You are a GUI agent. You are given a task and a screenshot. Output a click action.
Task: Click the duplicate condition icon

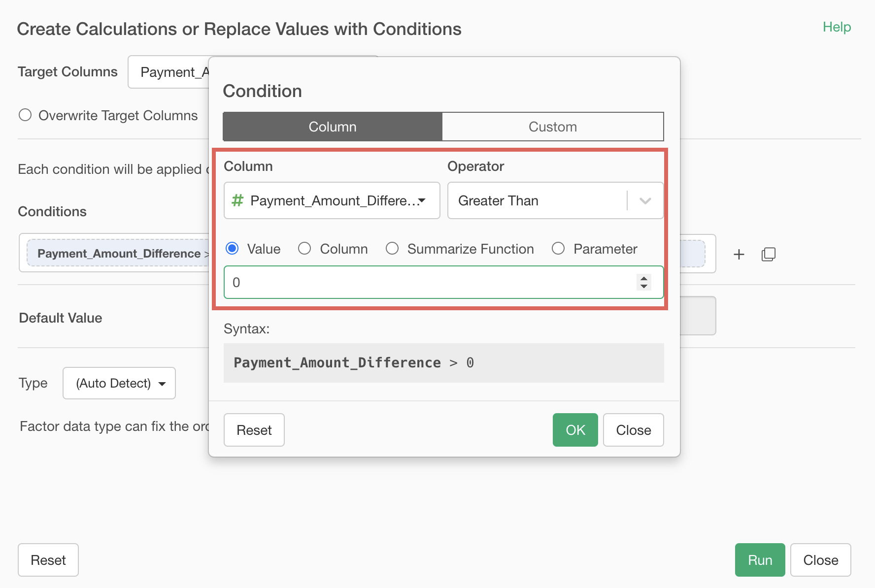click(x=768, y=255)
